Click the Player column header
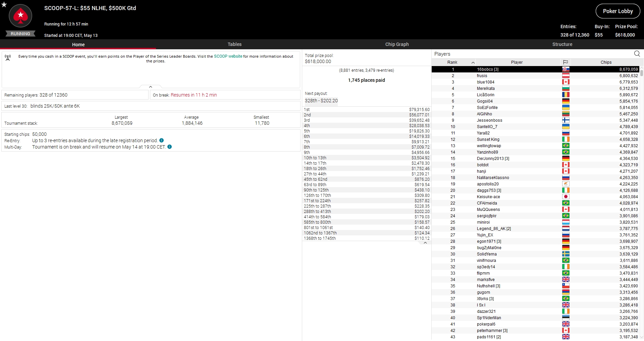This screenshot has height=341, width=644. pos(517,62)
